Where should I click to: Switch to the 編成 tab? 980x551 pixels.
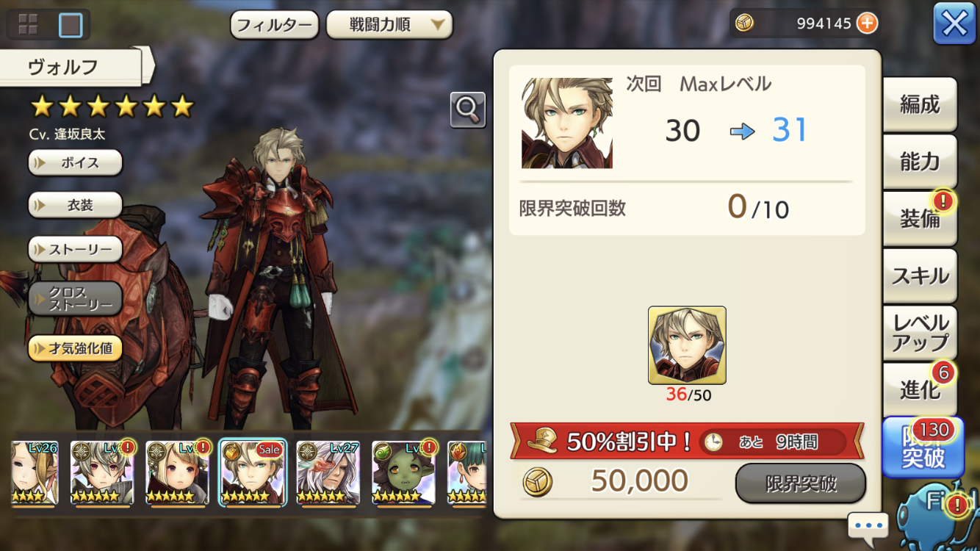pos(920,104)
